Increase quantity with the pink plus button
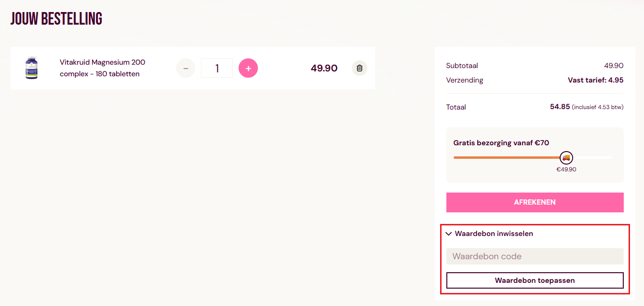This screenshot has width=644, height=306. click(248, 68)
